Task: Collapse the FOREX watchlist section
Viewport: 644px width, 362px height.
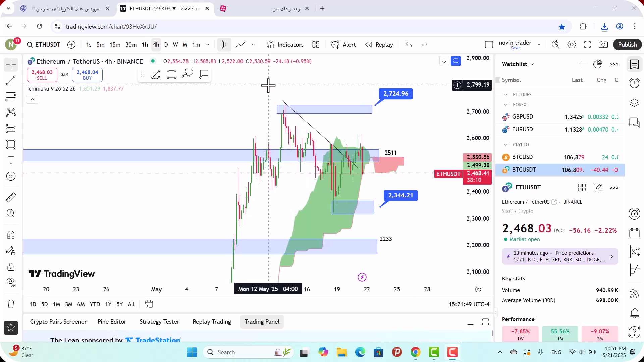Action: pos(506,105)
